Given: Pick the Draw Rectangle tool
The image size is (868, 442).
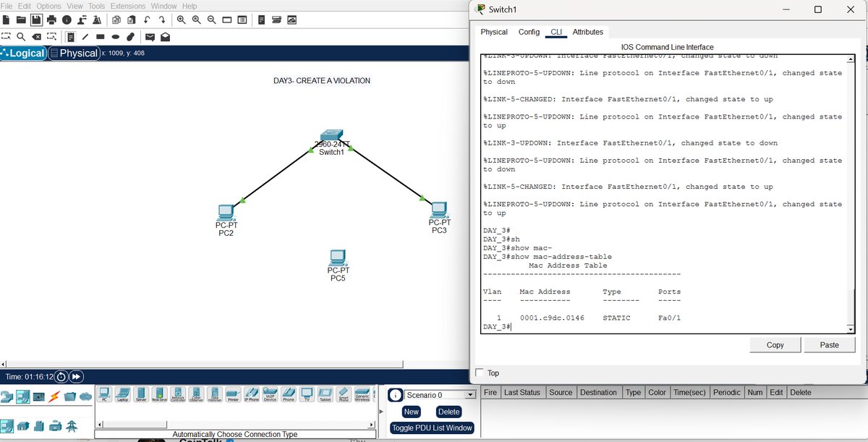Looking at the screenshot, I should pyautogui.click(x=101, y=36).
